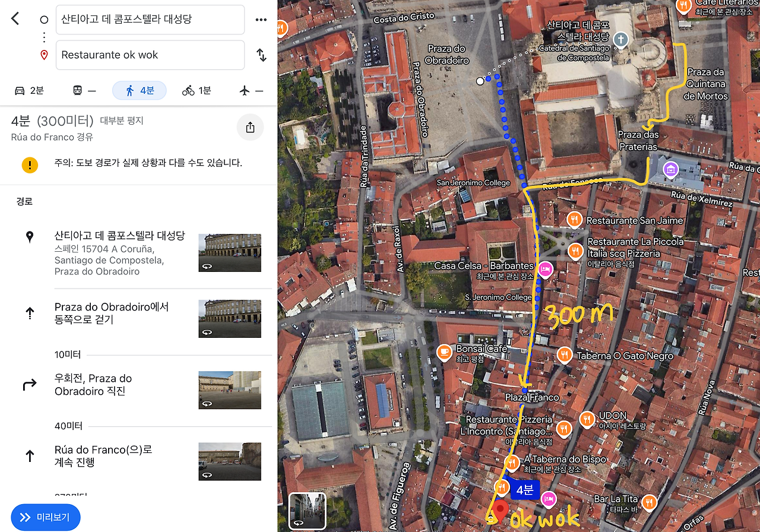This screenshot has width=760, height=532.
Task: Click the A Taberna do Bispo pin
Action: click(x=512, y=463)
